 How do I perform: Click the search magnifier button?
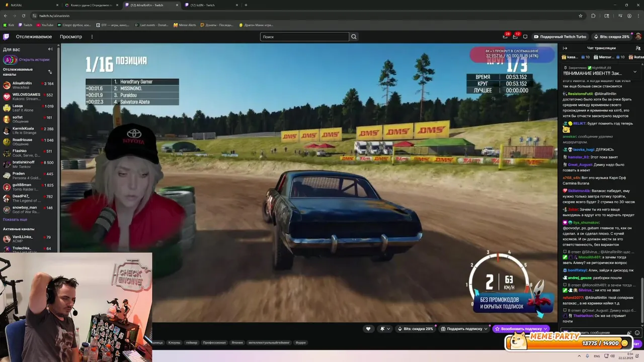354,37
